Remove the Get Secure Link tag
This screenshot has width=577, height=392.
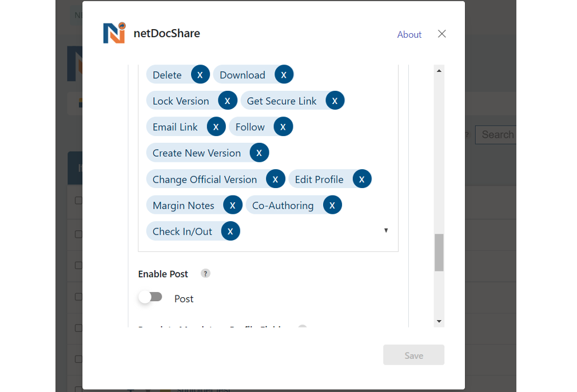pyautogui.click(x=335, y=101)
